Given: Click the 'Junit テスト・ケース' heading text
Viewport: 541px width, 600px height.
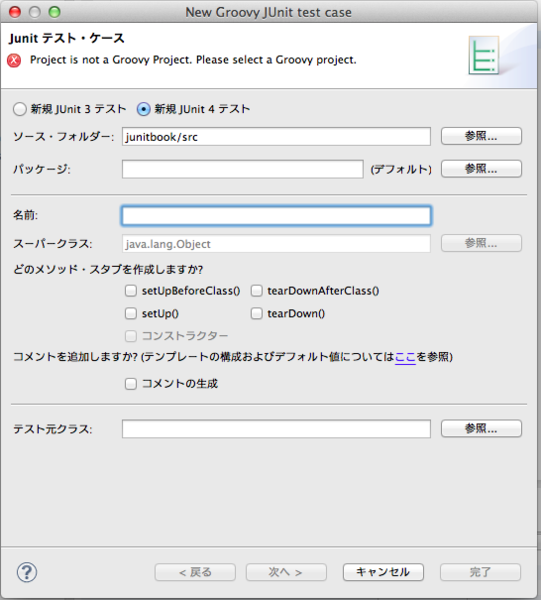Looking at the screenshot, I should click(67, 38).
